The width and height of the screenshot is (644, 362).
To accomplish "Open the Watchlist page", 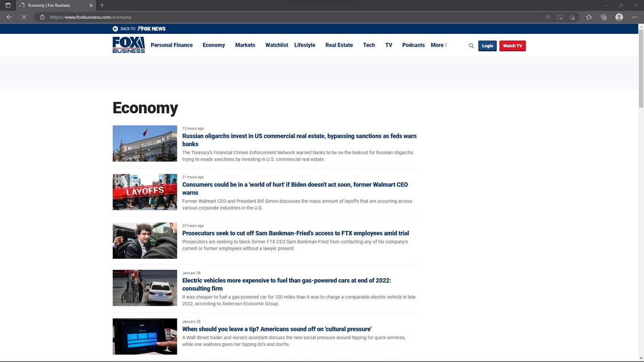I will click(x=277, y=45).
